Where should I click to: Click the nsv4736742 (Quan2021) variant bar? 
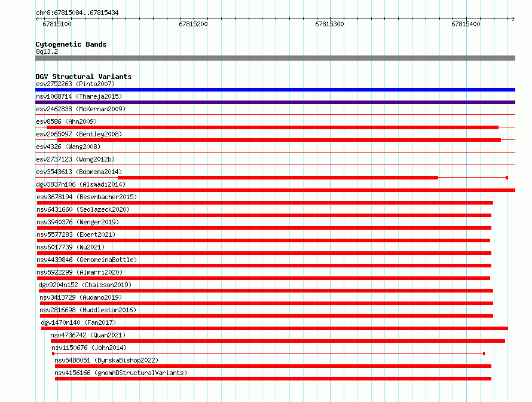click(278, 341)
